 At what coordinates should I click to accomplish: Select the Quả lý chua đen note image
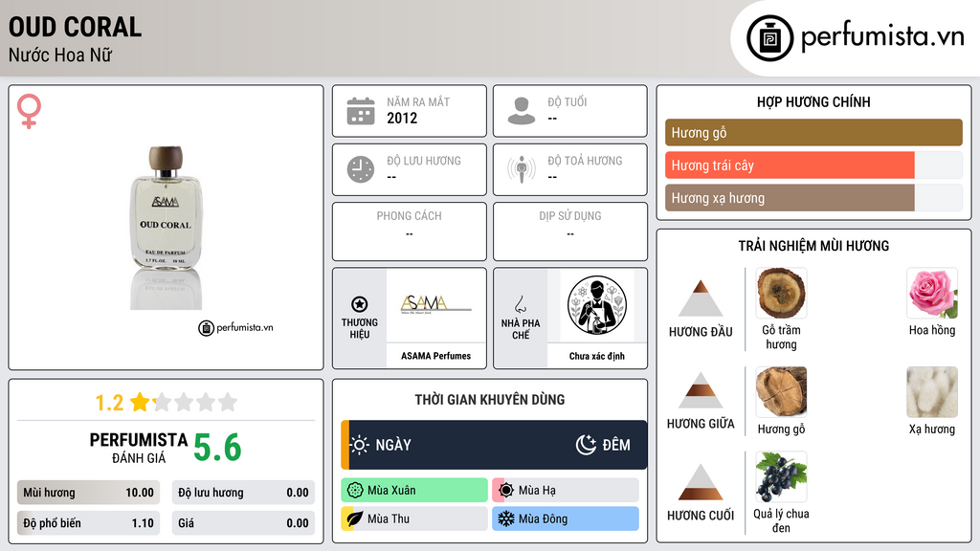[781, 476]
